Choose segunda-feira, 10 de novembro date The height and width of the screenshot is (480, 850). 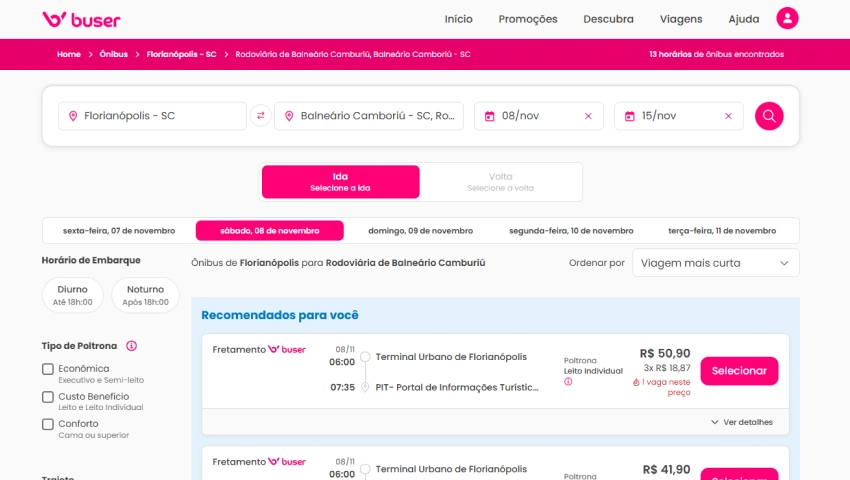[571, 231]
